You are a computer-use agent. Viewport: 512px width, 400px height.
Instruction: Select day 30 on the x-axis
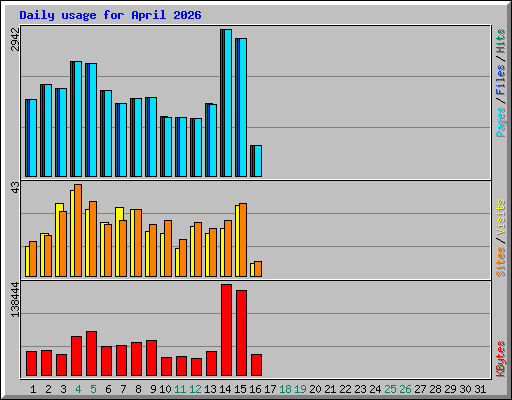click(x=465, y=389)
